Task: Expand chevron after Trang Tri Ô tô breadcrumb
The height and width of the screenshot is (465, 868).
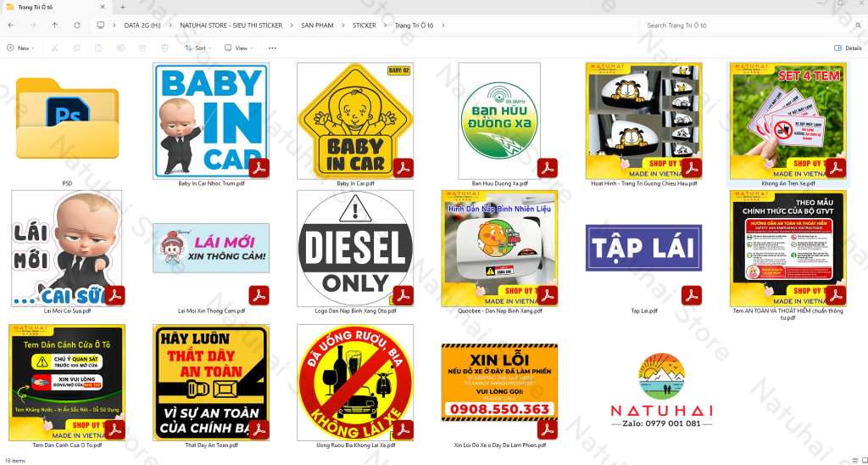Action: point(443,25)
